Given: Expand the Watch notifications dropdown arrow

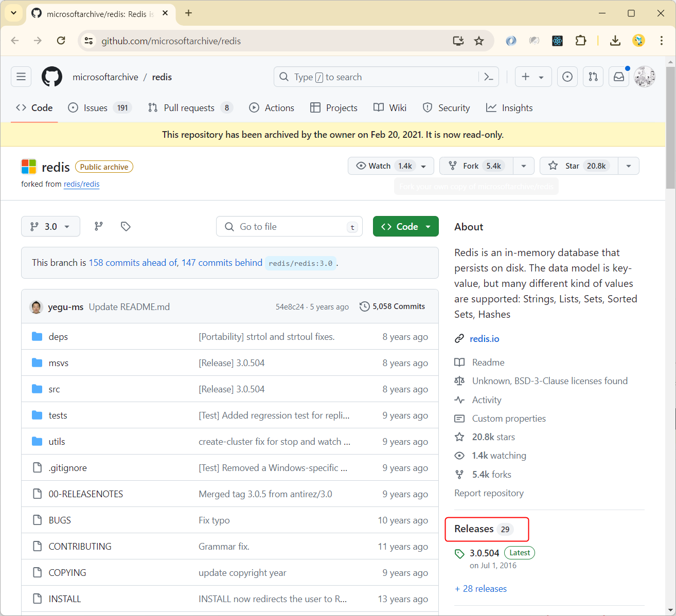Looking at the screenshot, I should pyautogui.click(x=424, y=166).
